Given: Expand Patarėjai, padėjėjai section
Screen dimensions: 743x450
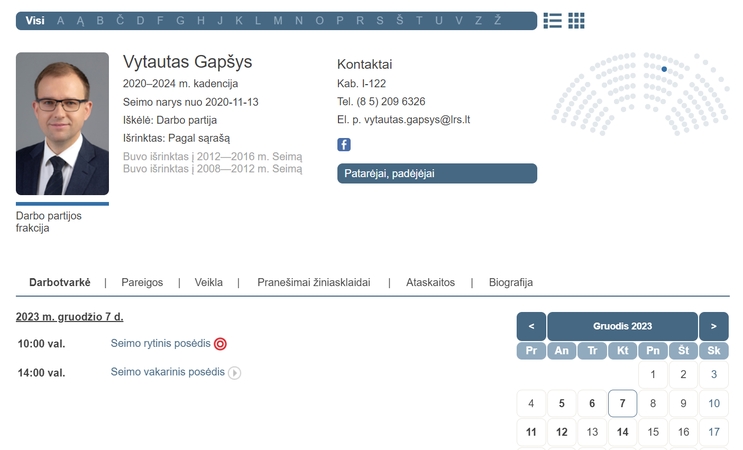Looking at the screenshot, I should coord(437,173).
